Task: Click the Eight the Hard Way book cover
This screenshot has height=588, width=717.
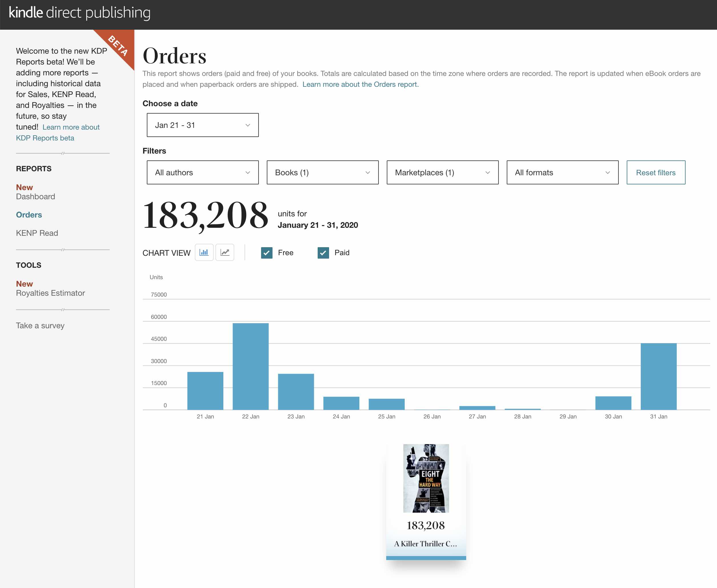Action: (x=426, y=478)
